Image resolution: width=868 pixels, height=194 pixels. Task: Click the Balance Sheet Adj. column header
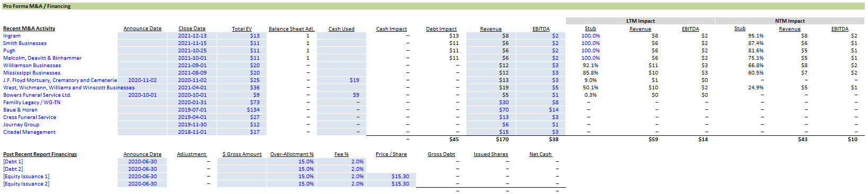(x=291, y=29)
